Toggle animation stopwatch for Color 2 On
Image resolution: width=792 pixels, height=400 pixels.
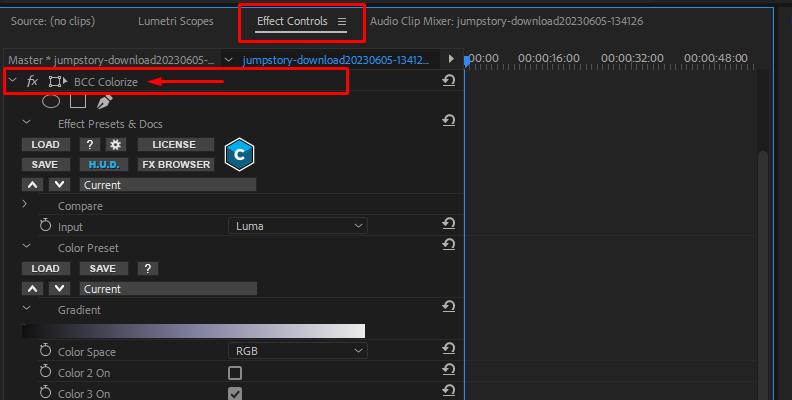tap(45, 371)
